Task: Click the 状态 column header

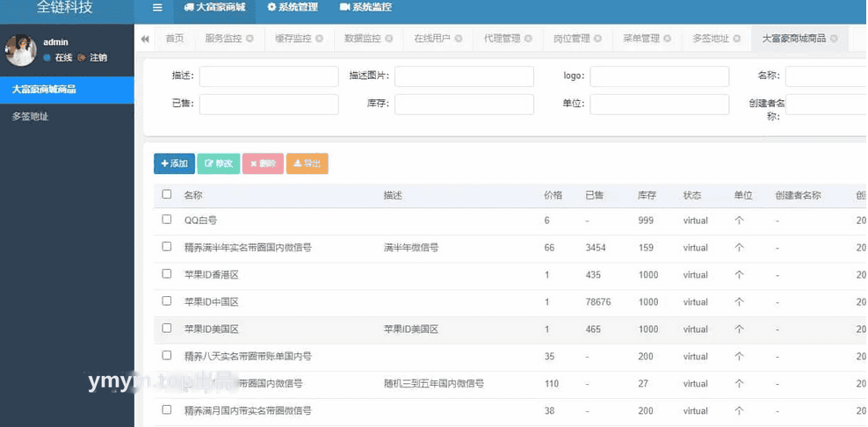Action: point(692,196)
